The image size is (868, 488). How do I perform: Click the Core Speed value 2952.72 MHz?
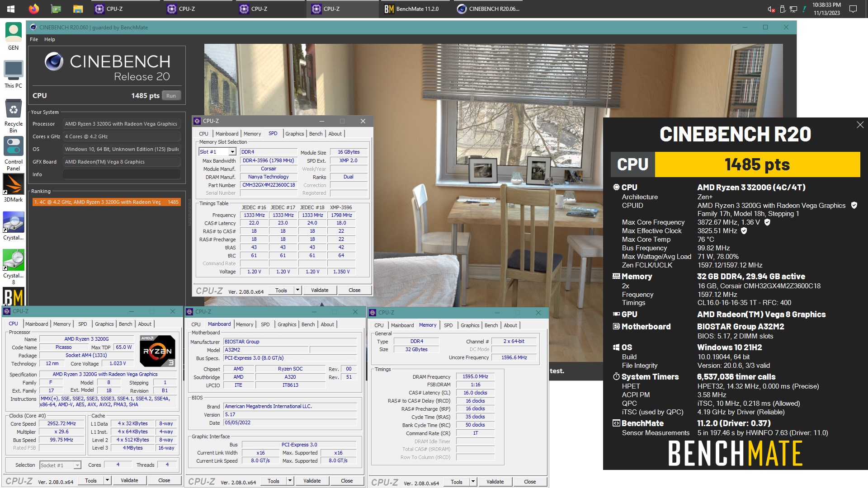[62, 423]
